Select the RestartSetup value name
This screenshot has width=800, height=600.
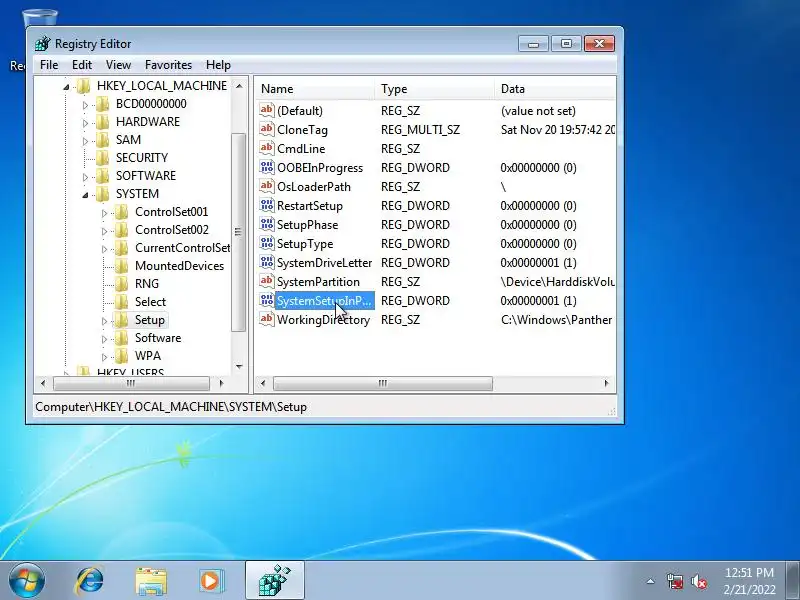[x=310, y=206]
